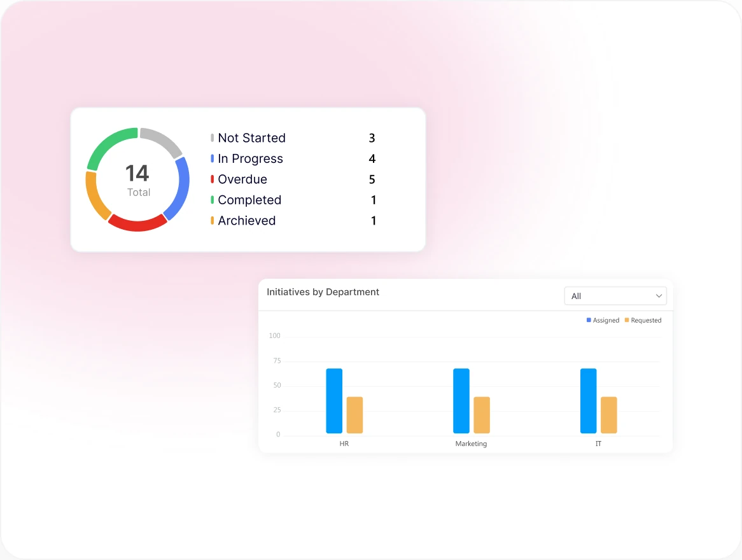Click the Marketing axis label
The height and width of the screenshot is (560, 742).
pyautogui.click(x=471, y=444)
